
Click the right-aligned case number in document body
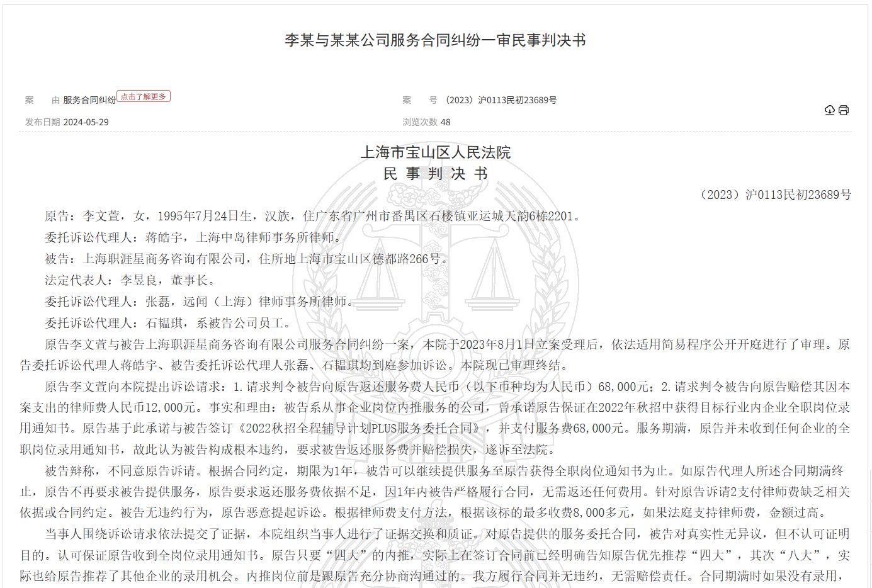(775, 195)
